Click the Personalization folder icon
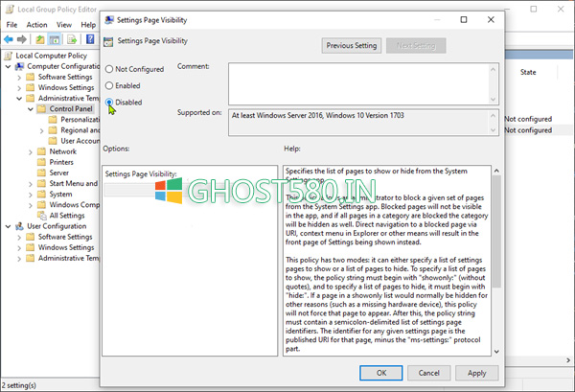The image size is (575, 392). (x=53, y=120)
